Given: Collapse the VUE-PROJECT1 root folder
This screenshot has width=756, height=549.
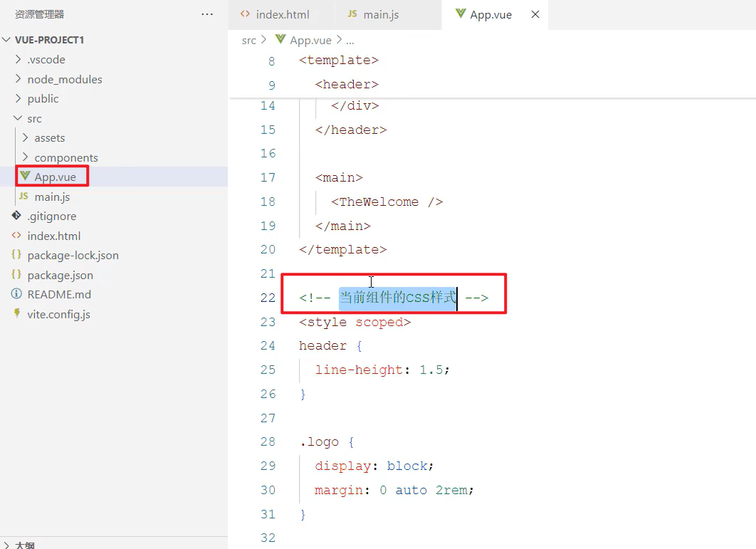Looking at the screenshot, I should point(6,40).
